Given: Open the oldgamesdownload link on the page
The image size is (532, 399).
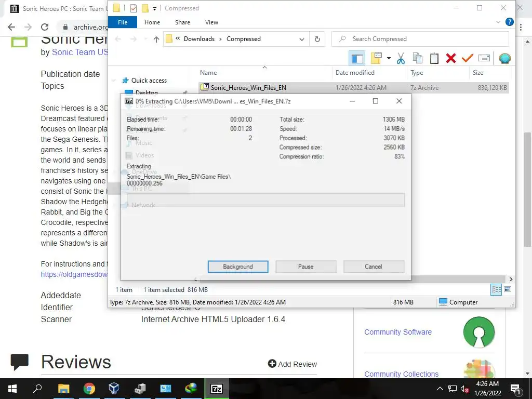Looking at the screenshot, I should click(x=74, y=274).
